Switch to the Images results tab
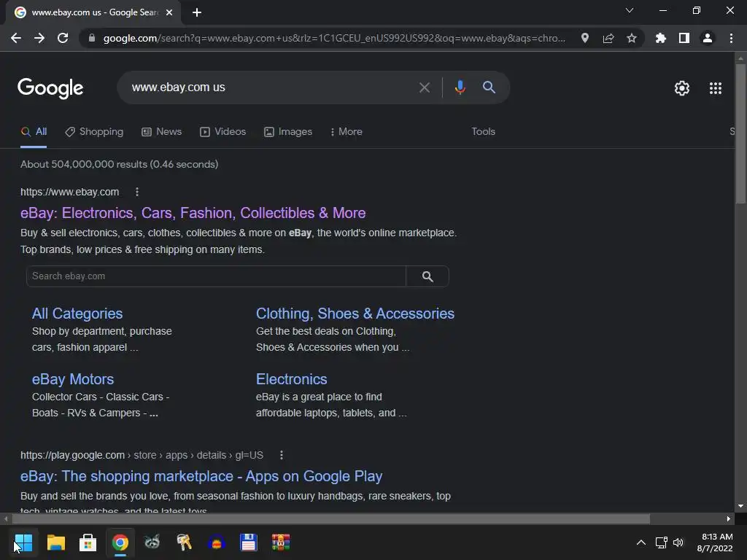The width and height of the screenshot is (747, 560). click(x=288, y=132)
